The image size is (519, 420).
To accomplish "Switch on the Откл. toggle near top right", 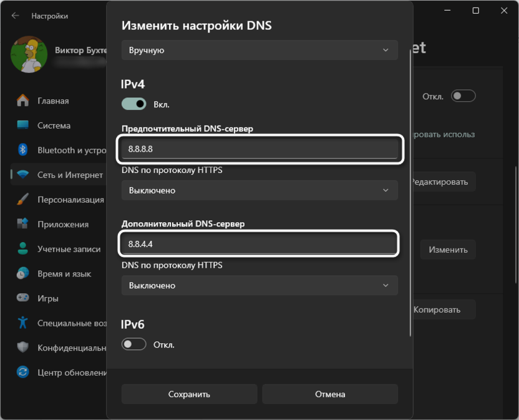I will pyautogui.click(x=463, y=95).
